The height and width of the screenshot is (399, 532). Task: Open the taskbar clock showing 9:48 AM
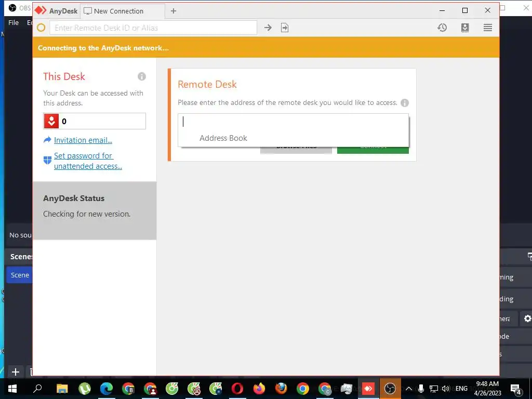[x=487, y=389]
